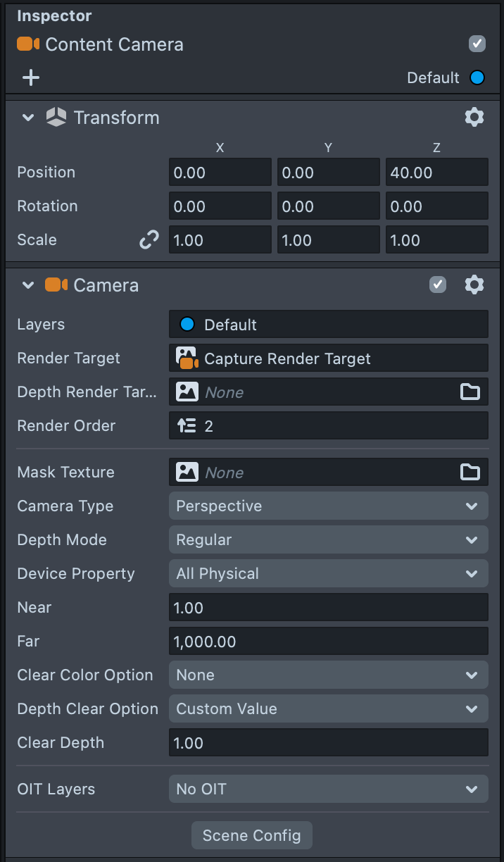Click the Scene Config button

coord(251,835)
